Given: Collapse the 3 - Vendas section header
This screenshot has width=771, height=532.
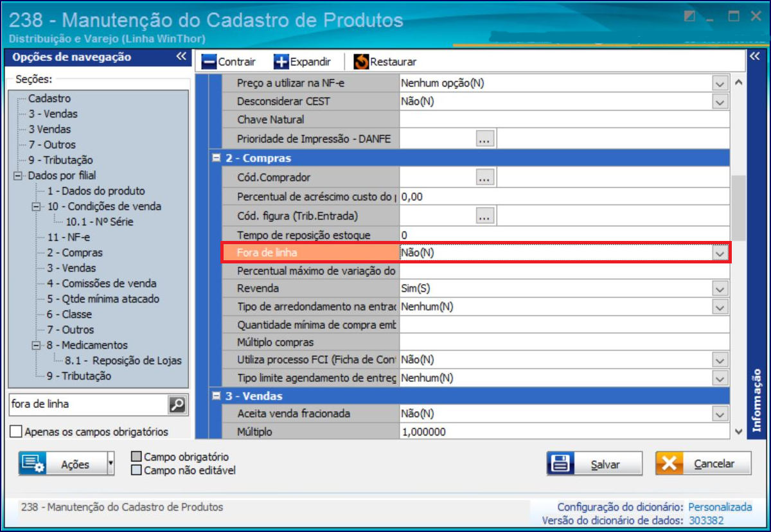Looking at the screenshot, I should pos(217,396).
